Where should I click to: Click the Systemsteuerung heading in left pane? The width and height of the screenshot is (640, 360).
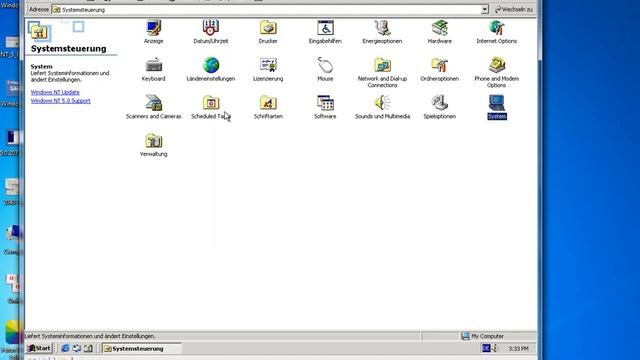coord(69,49)
